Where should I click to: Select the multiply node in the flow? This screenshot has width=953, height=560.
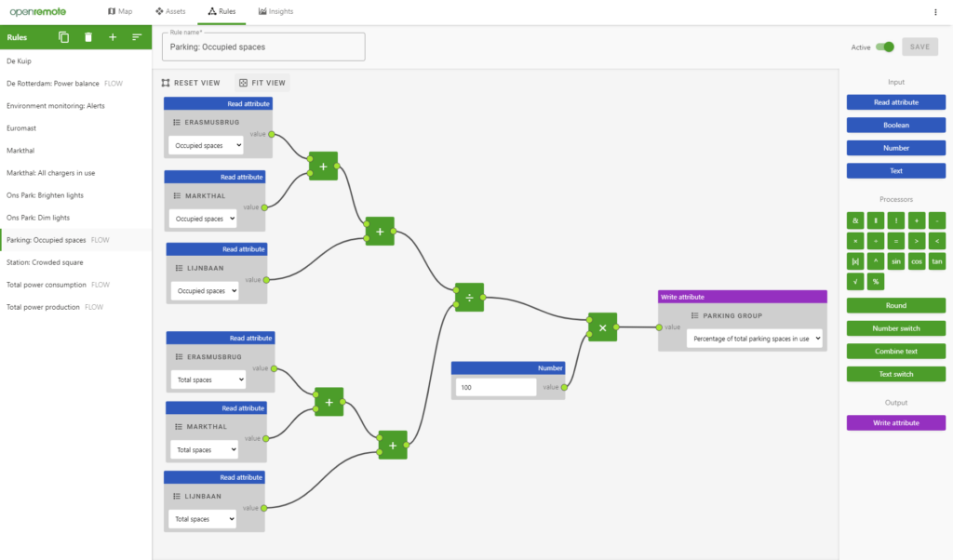tap(602, 327)
